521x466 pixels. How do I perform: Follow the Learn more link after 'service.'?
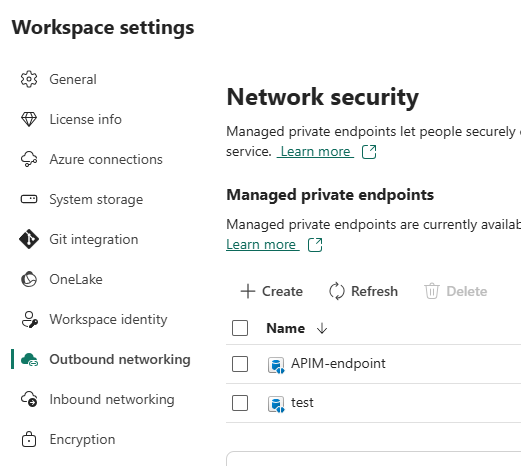click(315, 152)
